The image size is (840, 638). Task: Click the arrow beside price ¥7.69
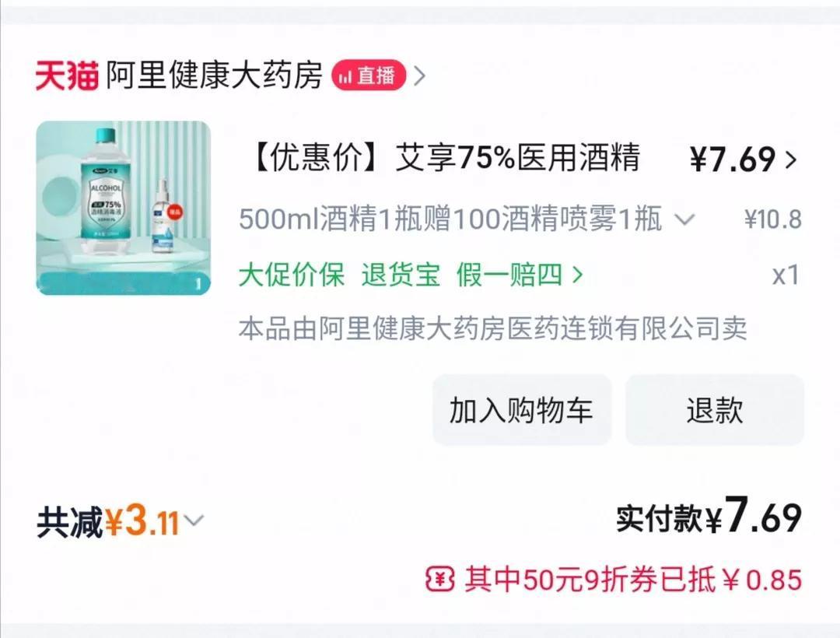791,159
